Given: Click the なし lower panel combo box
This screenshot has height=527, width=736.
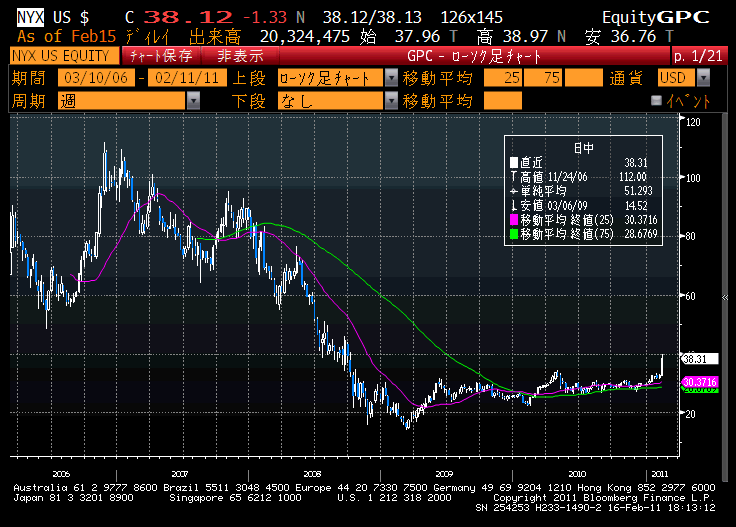Looking at the screenshot, I should [331, 100].
